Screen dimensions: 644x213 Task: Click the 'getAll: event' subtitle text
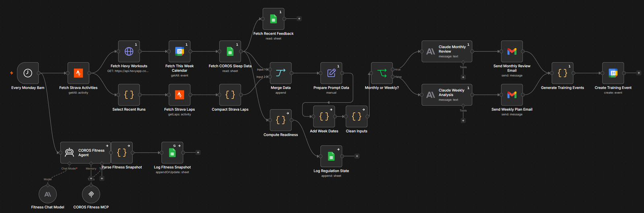(180, 75)
